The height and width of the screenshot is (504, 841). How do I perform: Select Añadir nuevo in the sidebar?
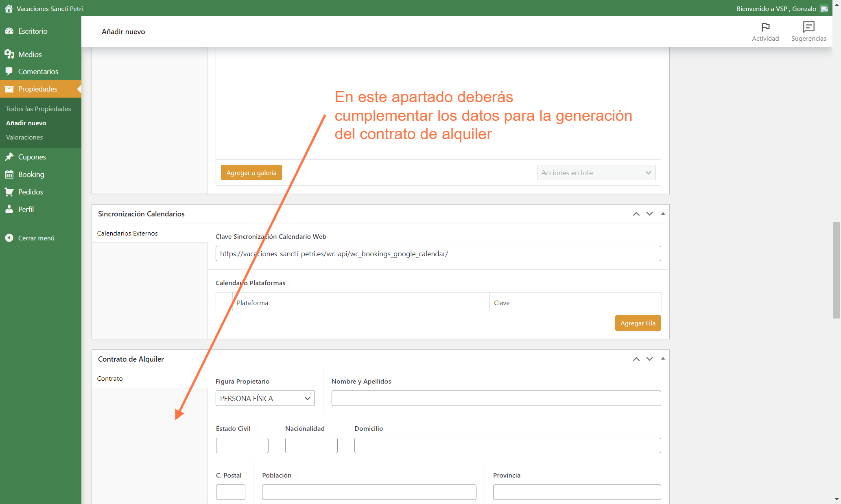[26, 123]
